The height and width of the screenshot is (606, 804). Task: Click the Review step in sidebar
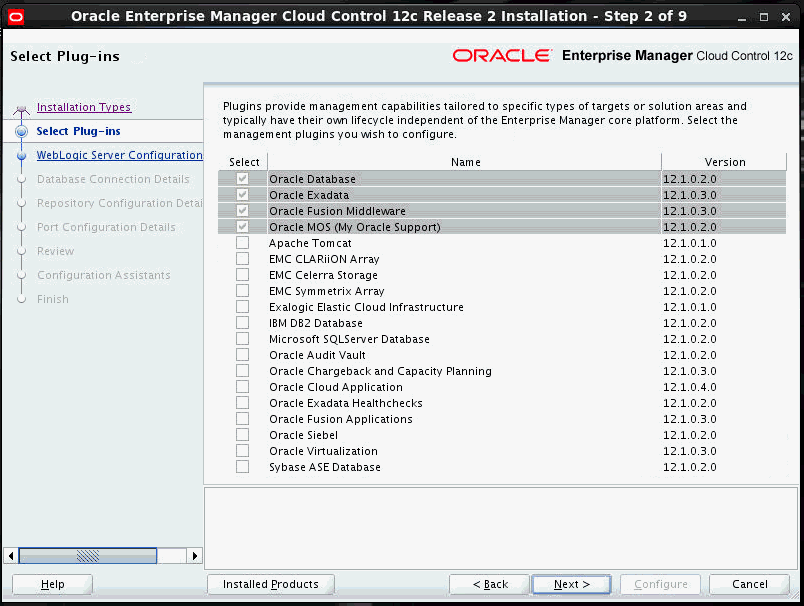[x=55, y=251]
